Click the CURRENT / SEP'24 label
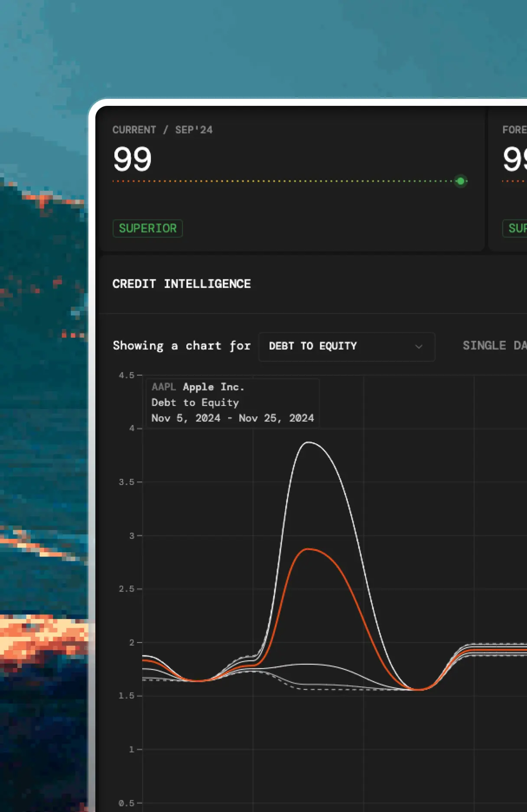This screenshot has width=527, height=812. pyautogui.click(x=163, y=130)
